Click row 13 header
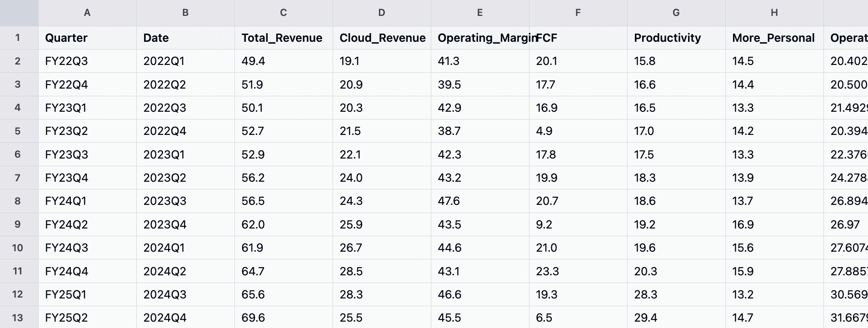The height and width of the screenshot is (328, 868). coord(18,318)
